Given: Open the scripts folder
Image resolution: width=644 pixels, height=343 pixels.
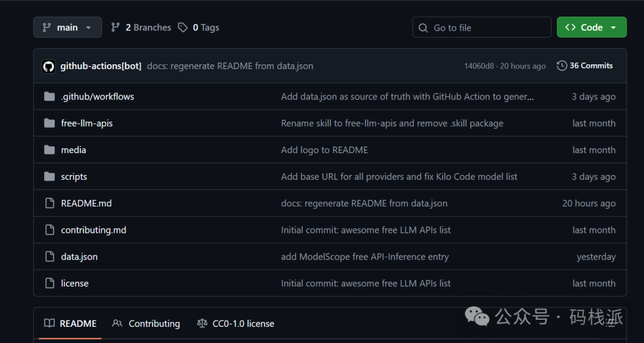Looking at the screenshot, I should coord(74,177).
